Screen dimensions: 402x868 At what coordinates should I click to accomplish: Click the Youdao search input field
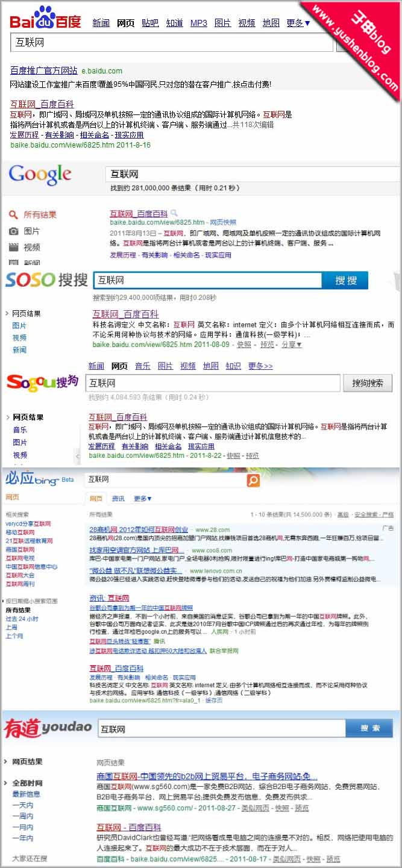(x=221, y=729)
